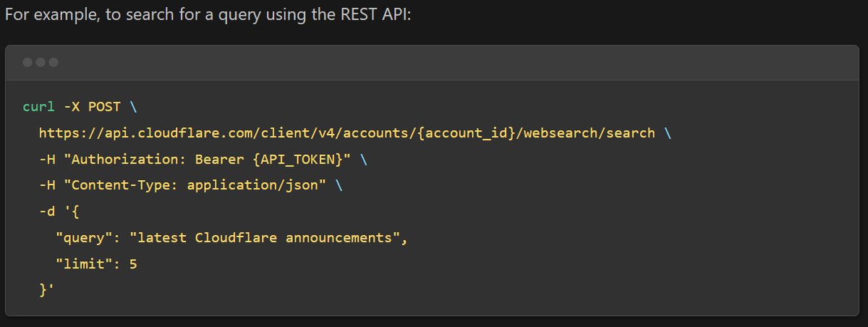The image size is (868, 327).
Task: Click the Content-Type application/json header line
Action: tap(191, 185)
